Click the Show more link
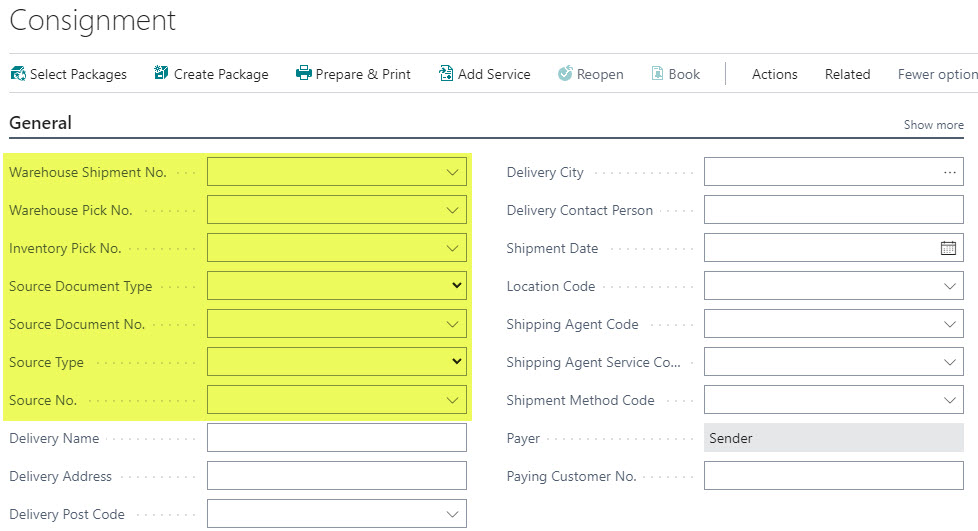The image size is (978, 531). 933,125
